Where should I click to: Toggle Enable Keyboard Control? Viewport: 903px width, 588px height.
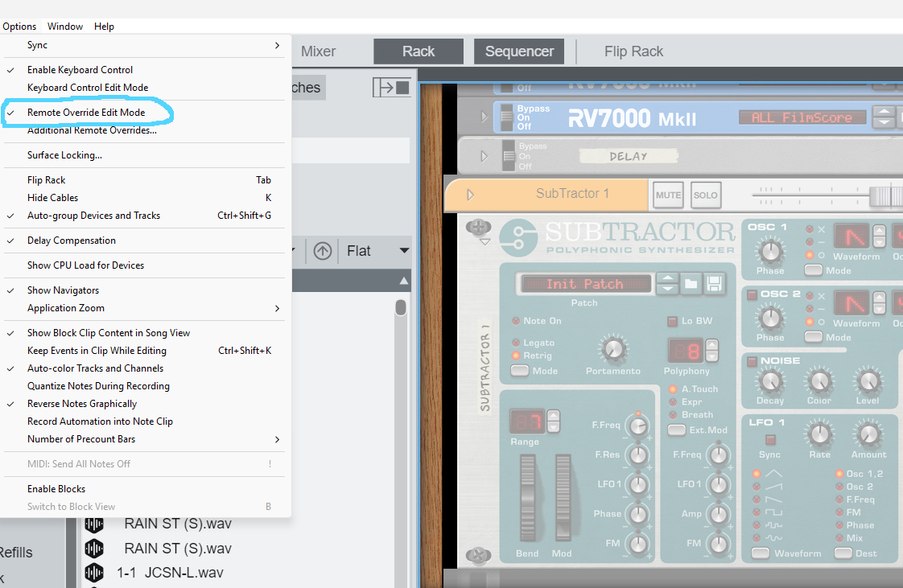point(144,70)
